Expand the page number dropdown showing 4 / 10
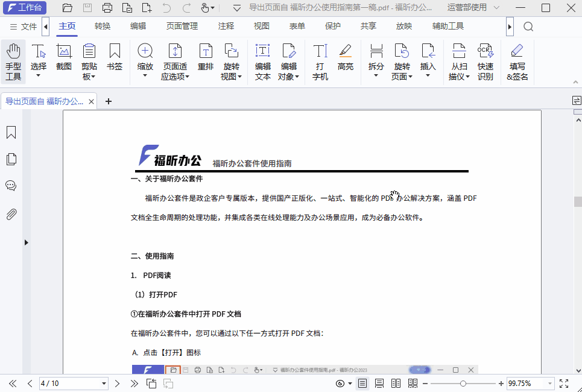 (104, 384)
